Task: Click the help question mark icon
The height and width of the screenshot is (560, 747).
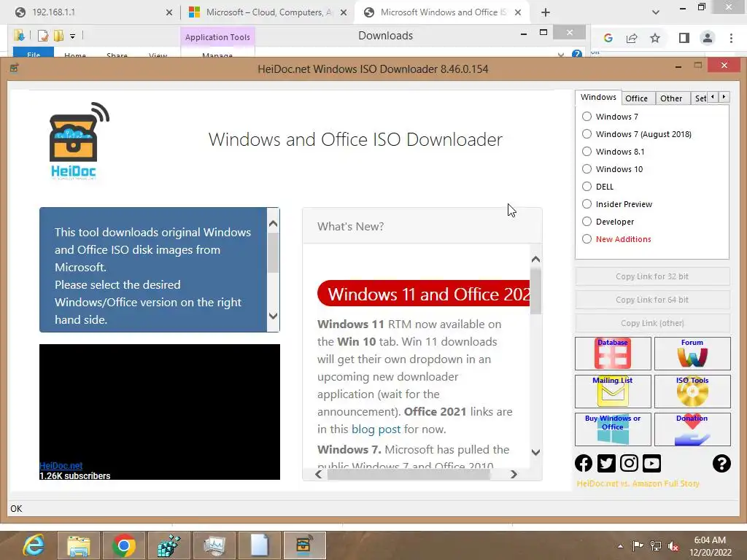Action: click(x=721, y=463)
